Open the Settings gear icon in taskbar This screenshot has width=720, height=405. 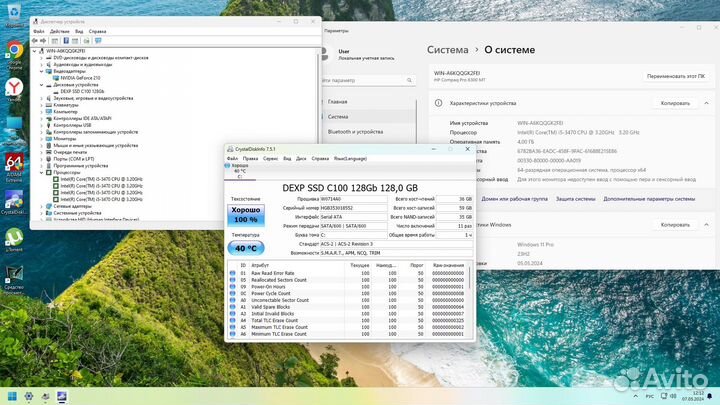(29, 396)
